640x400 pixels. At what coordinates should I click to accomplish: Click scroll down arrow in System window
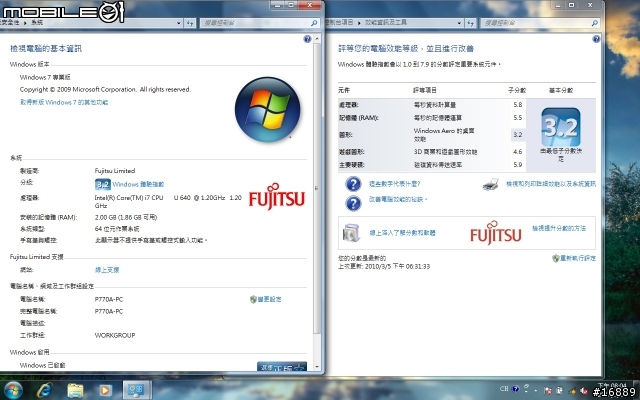tap(318, 367)
